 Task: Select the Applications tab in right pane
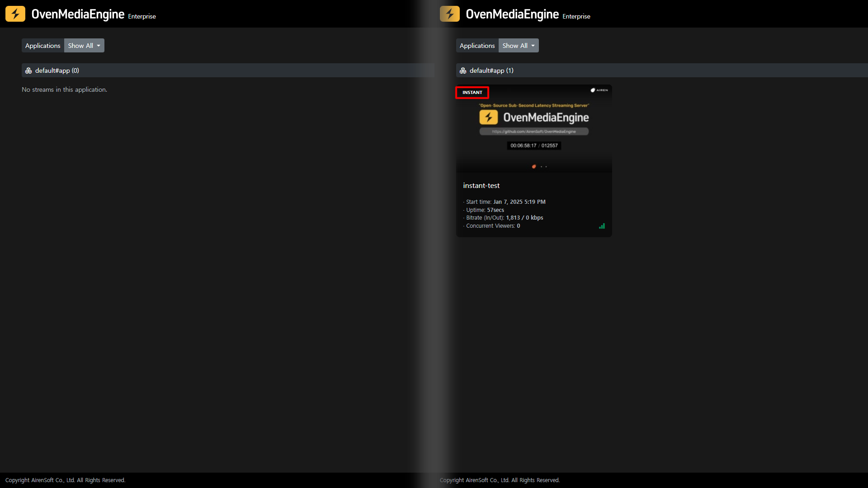[477, 46]
